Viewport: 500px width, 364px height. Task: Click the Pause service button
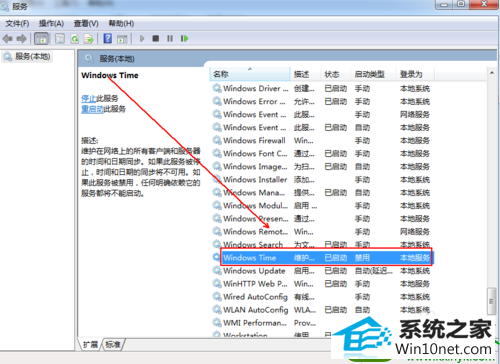click(170, 38)
